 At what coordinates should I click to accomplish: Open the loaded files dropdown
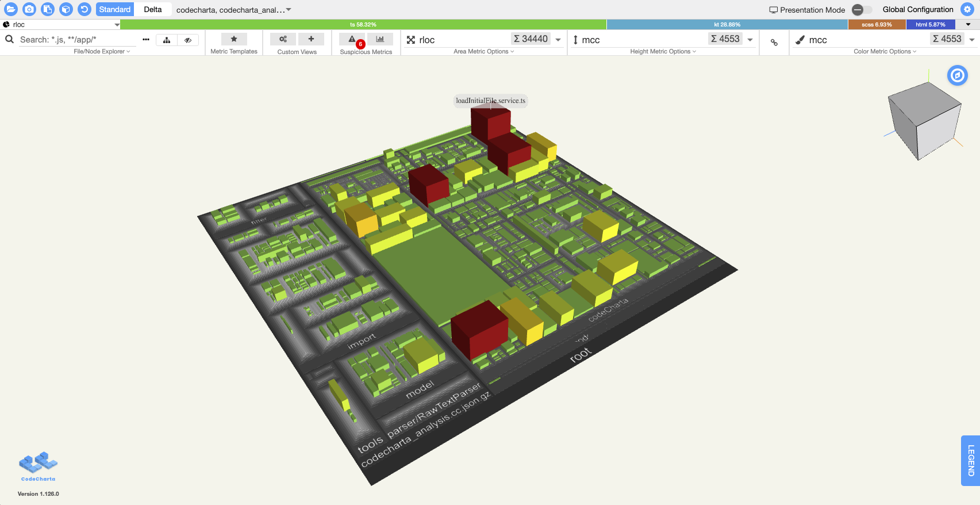233,10
